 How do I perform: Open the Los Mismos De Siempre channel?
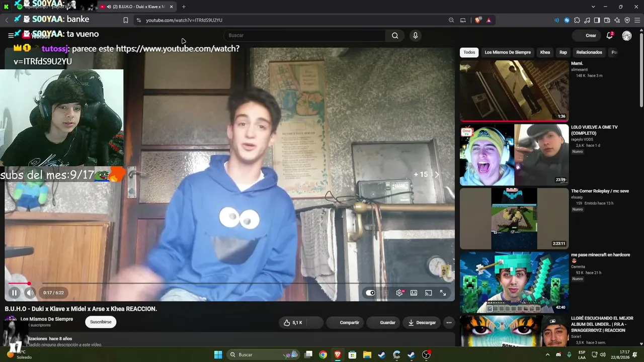tap(47, 319)
